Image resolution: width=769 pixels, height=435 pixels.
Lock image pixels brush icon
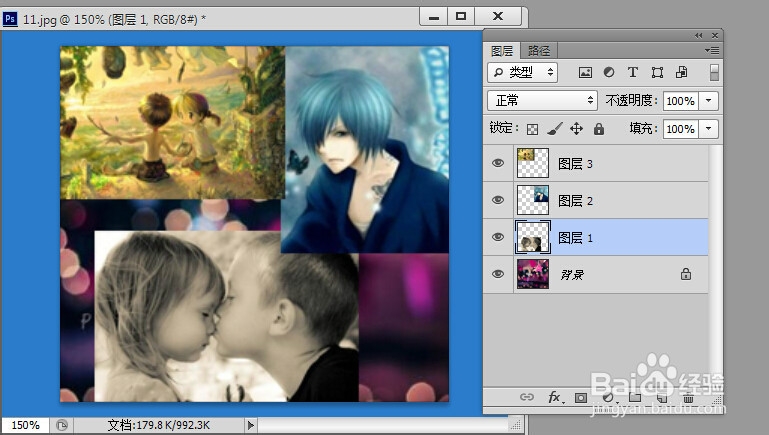tap(555, 129)
